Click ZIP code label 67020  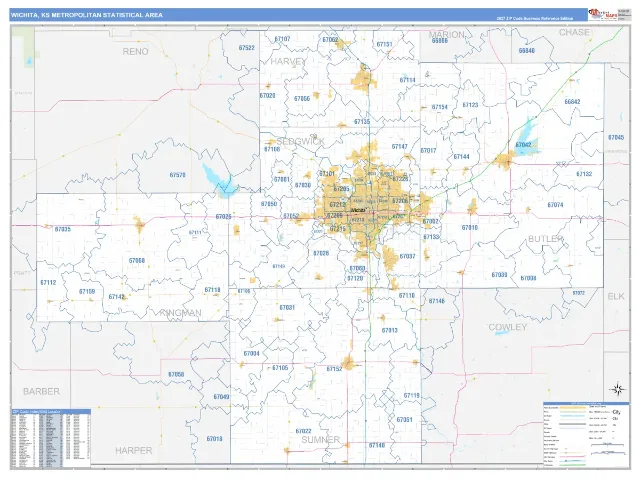(267, 96)
